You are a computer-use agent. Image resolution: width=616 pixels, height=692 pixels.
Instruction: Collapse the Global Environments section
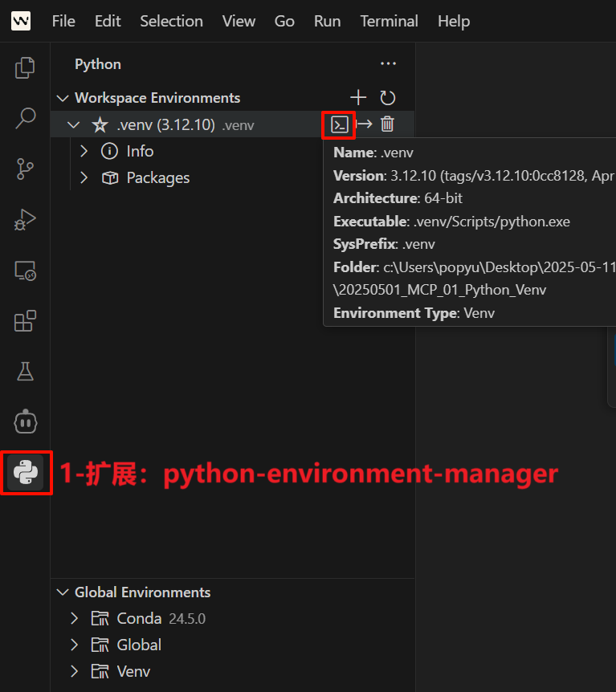pos(63,592)
